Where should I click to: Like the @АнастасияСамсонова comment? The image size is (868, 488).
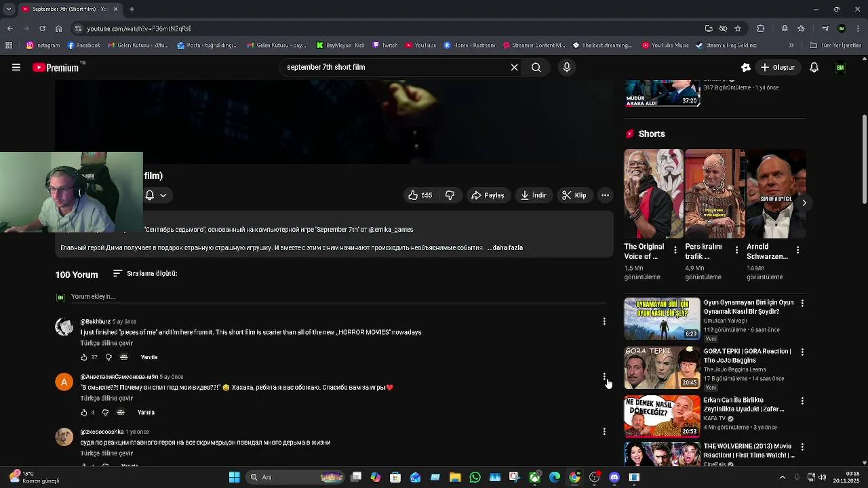(x=84, y=412)
